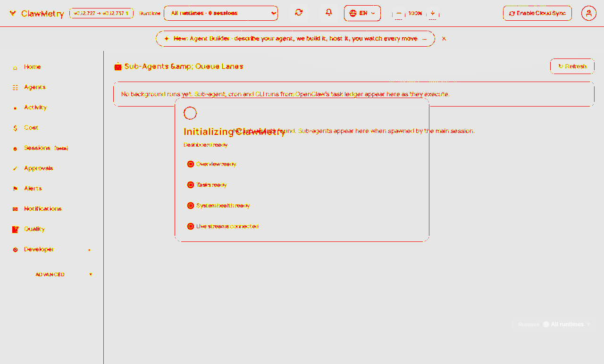Select Activity in the sidebar
This screenshot has height=364, width=604.
pos(52,108)
